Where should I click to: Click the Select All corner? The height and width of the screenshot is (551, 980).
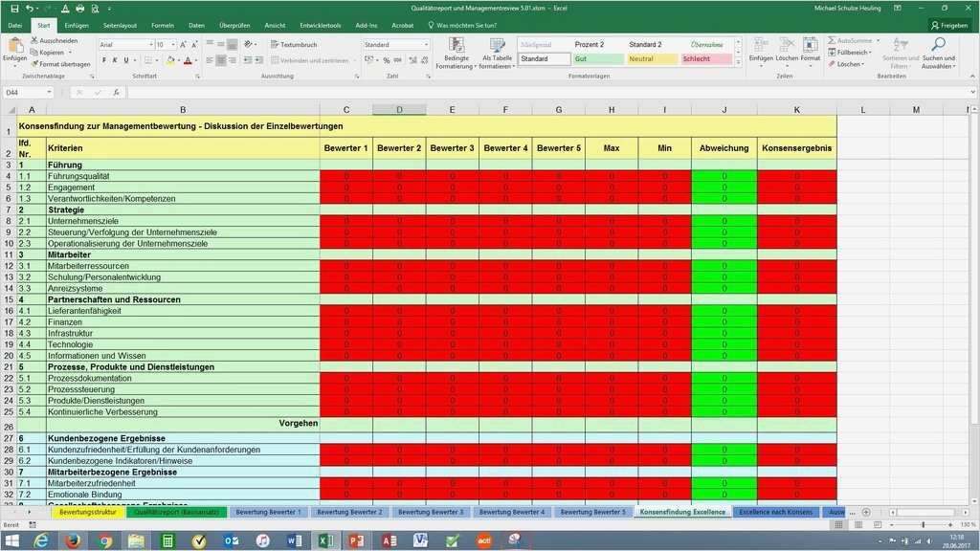(x=9, y=110)
